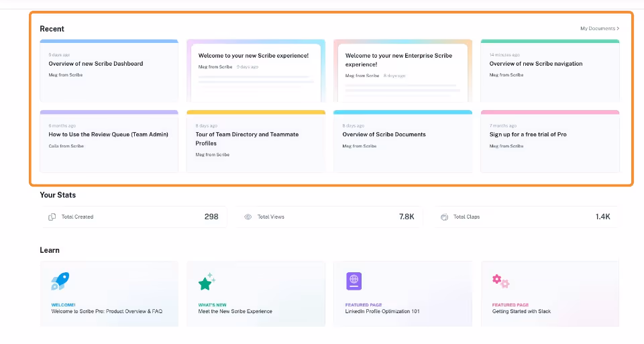Click the Total Created label
This screenshot has width=644, height=344.
pos(78,217)
